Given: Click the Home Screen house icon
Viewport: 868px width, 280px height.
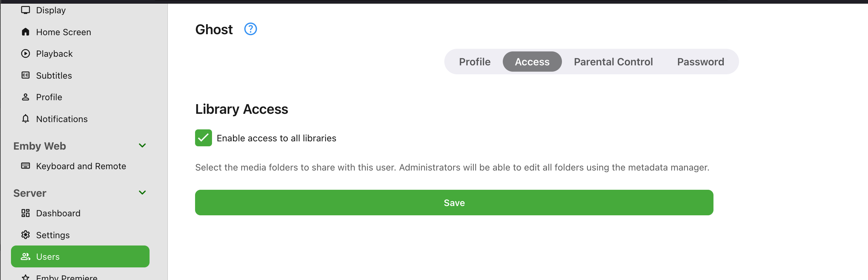Looking at the screenshot, I should (x=26, y=32).
